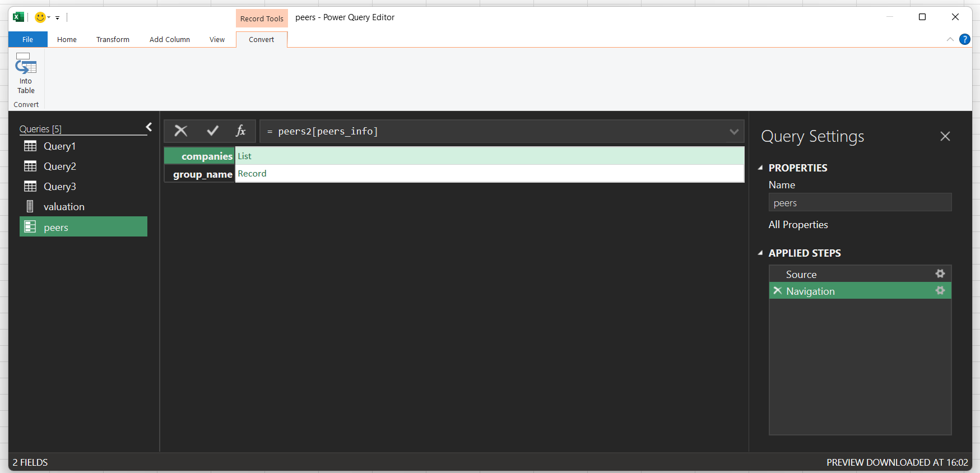The height and width of the screenshot is (473, 980).
Task: Click inside the formula bar text
Action: pos(328,131)
